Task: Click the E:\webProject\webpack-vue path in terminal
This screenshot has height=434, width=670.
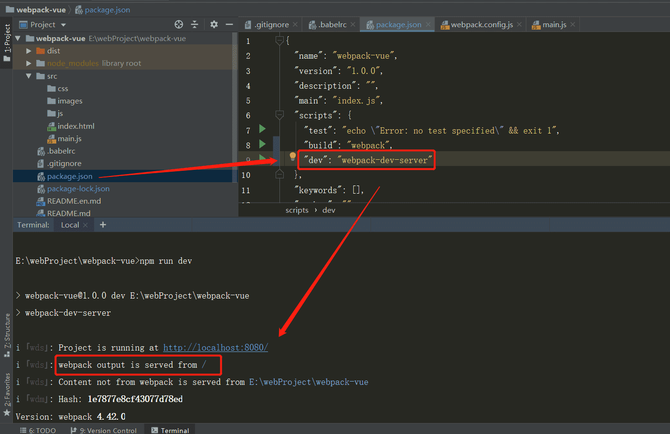Action: (x=309, y=382)
